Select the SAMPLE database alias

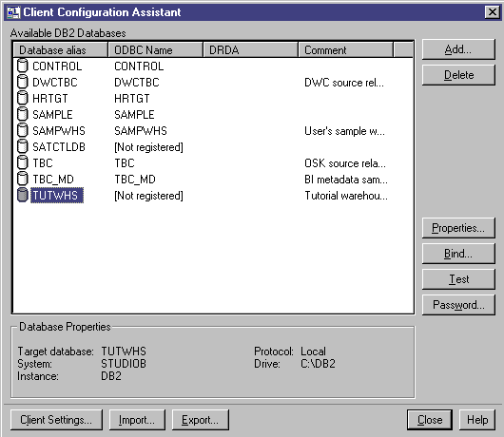coord(52,115)
